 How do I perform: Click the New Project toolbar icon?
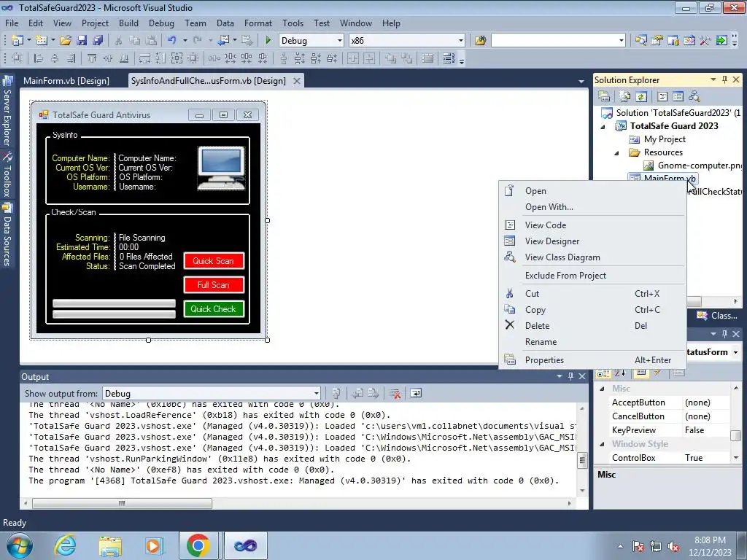pos(18,41)
